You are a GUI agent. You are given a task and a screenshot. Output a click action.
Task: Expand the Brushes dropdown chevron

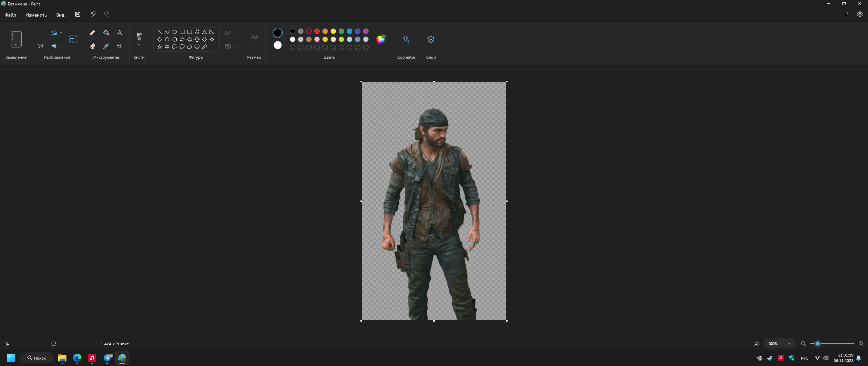coord(139,45)
